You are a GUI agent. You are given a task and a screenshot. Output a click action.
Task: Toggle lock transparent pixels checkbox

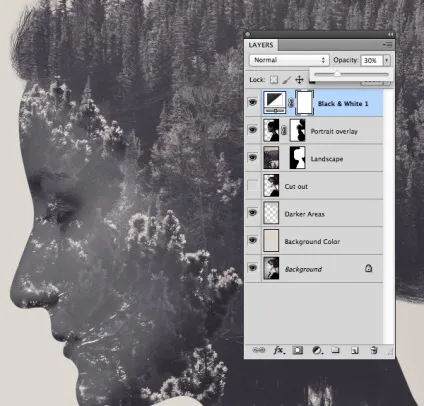point(274,80)
